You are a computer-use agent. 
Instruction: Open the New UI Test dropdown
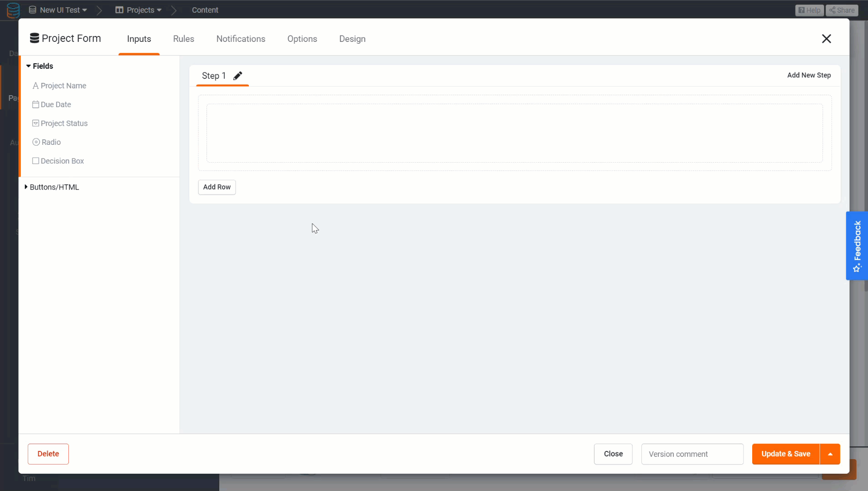(58, 10)
